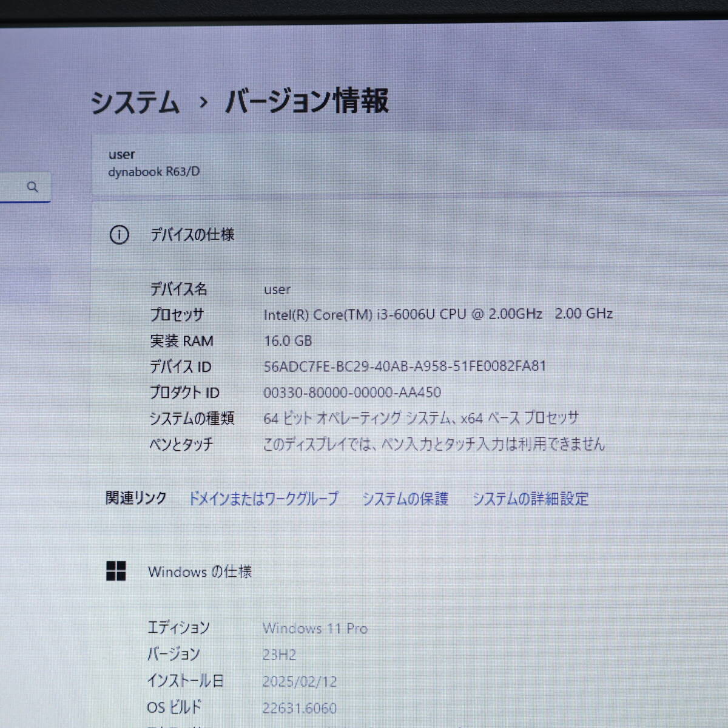Screen dimensions: 728x728
Task: Click the breadcrumb chevron separator
Action: click(203, 103)
